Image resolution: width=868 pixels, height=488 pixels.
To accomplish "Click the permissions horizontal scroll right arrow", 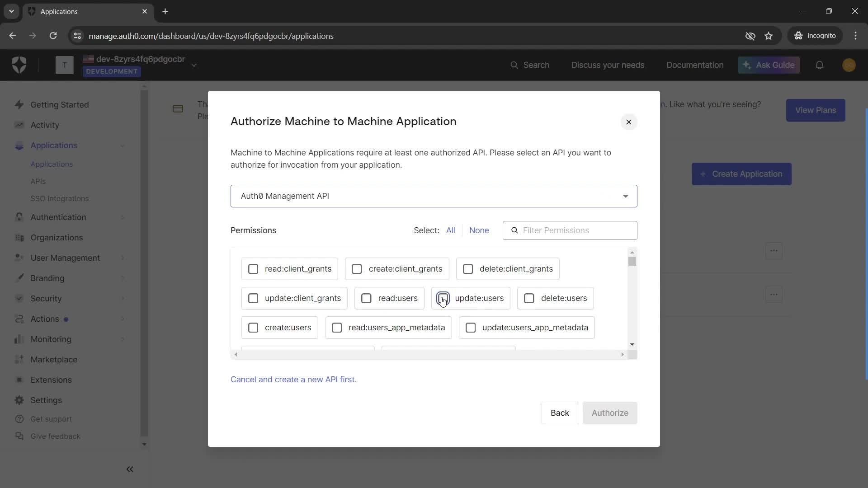I will click(x=623, y=355).
